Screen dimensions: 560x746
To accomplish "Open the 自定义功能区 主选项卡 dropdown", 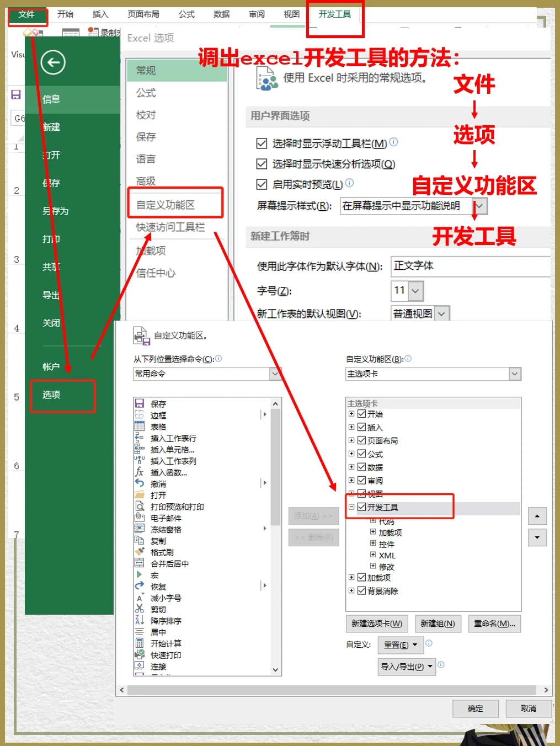I will point(515,374).
